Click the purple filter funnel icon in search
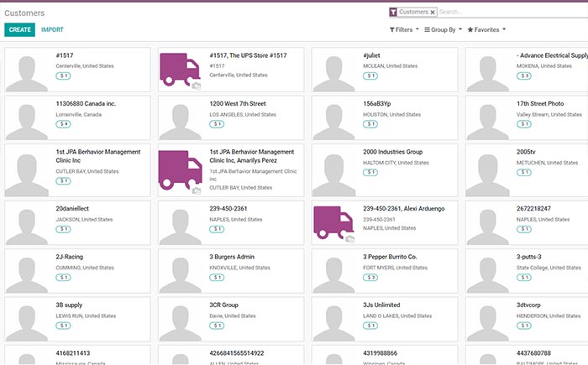The width and height of the screenshot is (588, 365). click(393, 13)
